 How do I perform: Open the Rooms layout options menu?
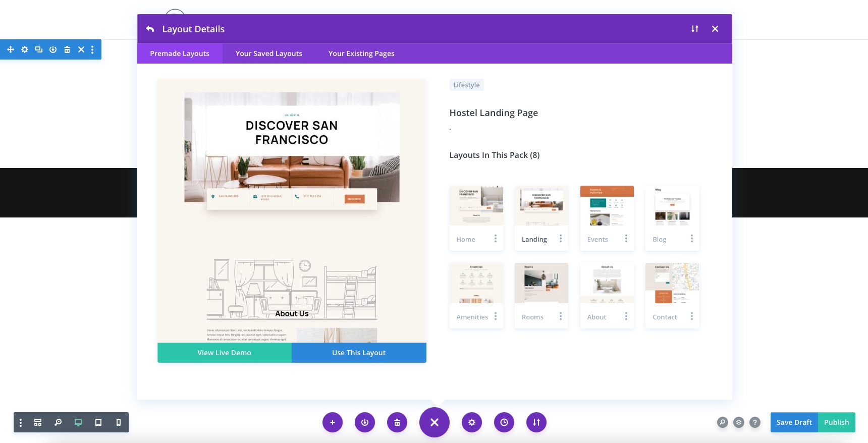[561, 316]
